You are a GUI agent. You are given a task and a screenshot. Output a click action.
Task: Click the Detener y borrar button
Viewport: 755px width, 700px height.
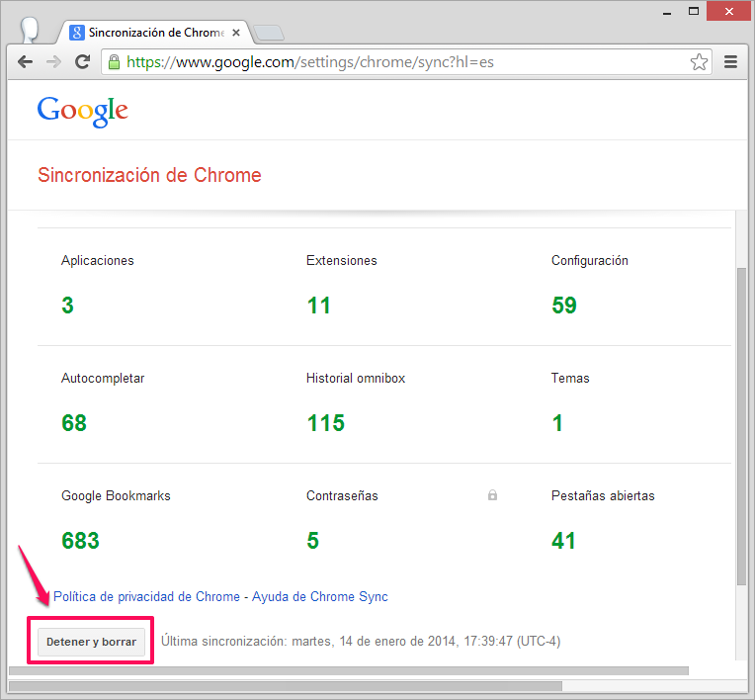pos(91,642)
